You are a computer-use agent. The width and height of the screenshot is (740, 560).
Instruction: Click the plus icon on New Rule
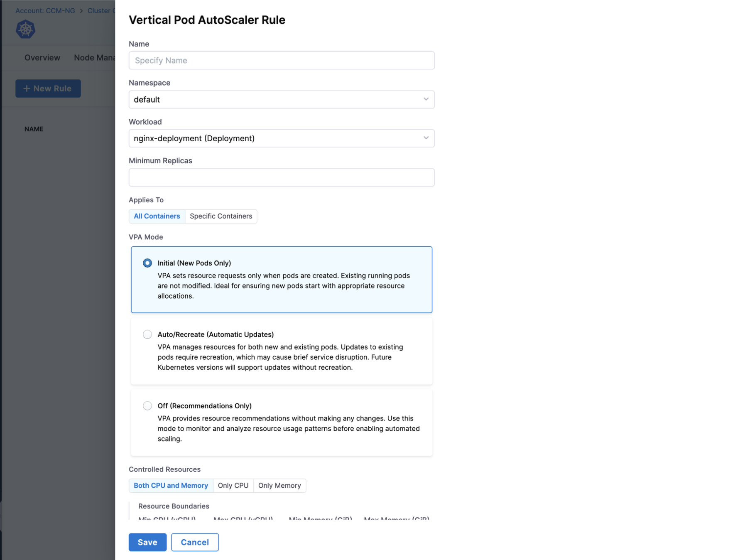point(27,88)
